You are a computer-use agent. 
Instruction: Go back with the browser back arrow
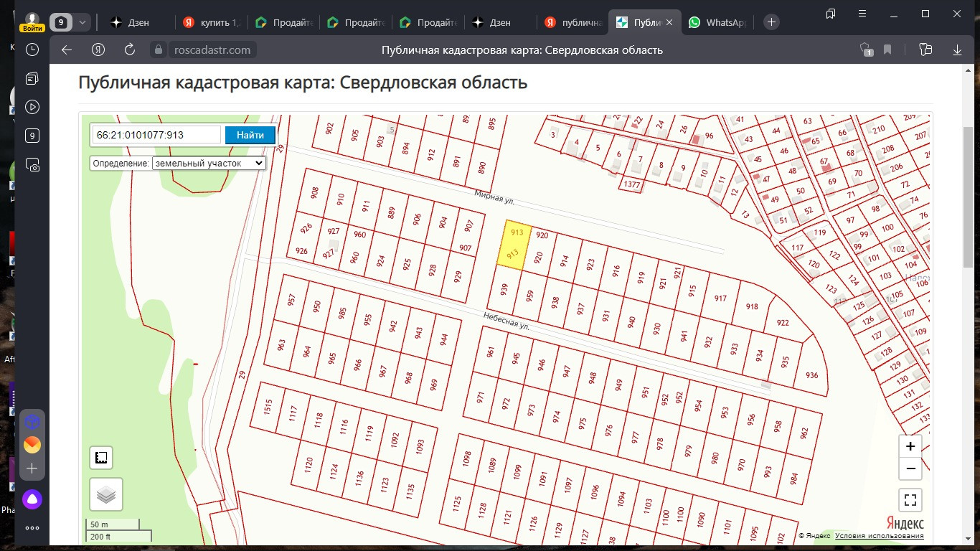point(67,50)
